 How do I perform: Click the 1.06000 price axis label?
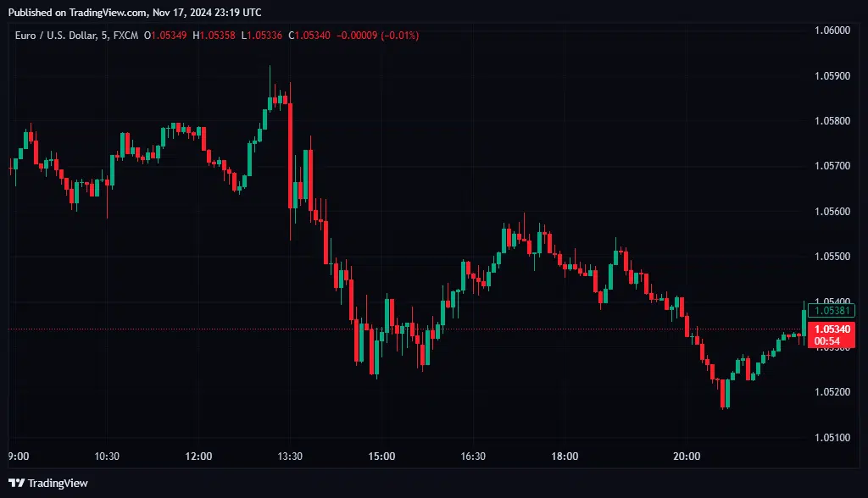coord(832,30)
